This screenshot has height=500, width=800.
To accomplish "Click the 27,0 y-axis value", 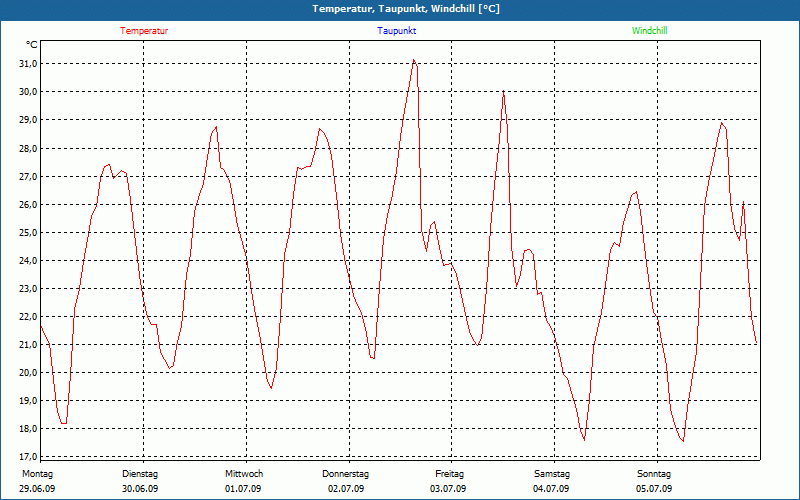I will click(27, 177).
